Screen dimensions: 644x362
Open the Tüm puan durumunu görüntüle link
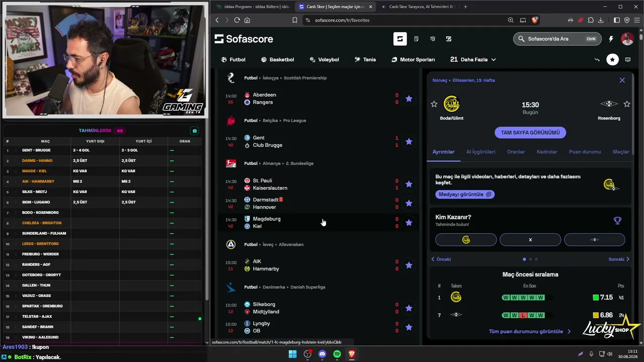[530, 332]
